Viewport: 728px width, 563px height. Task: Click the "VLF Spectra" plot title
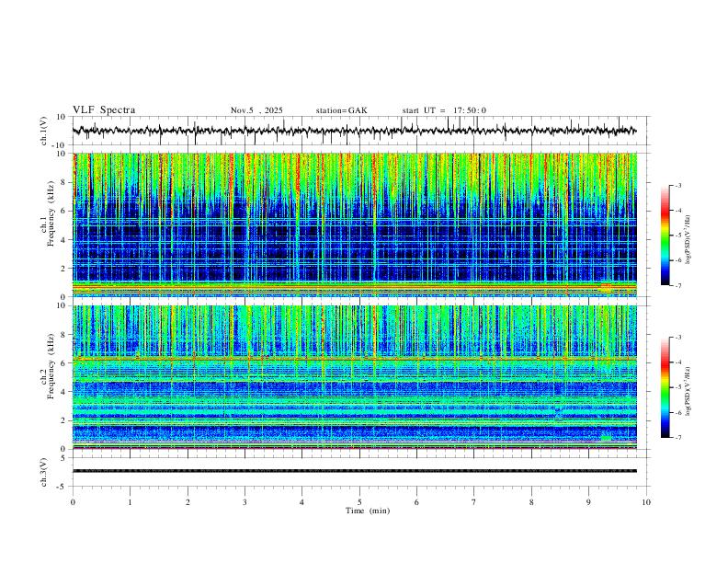point(104,110)
